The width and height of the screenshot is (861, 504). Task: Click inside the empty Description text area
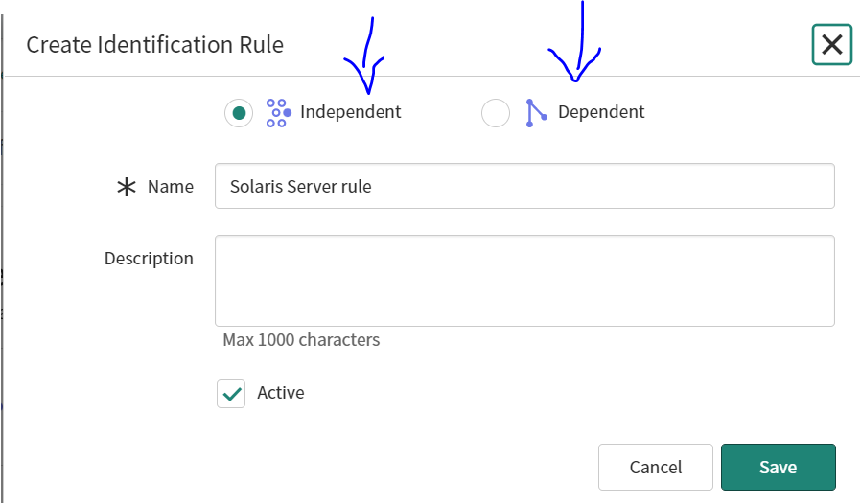524,281
